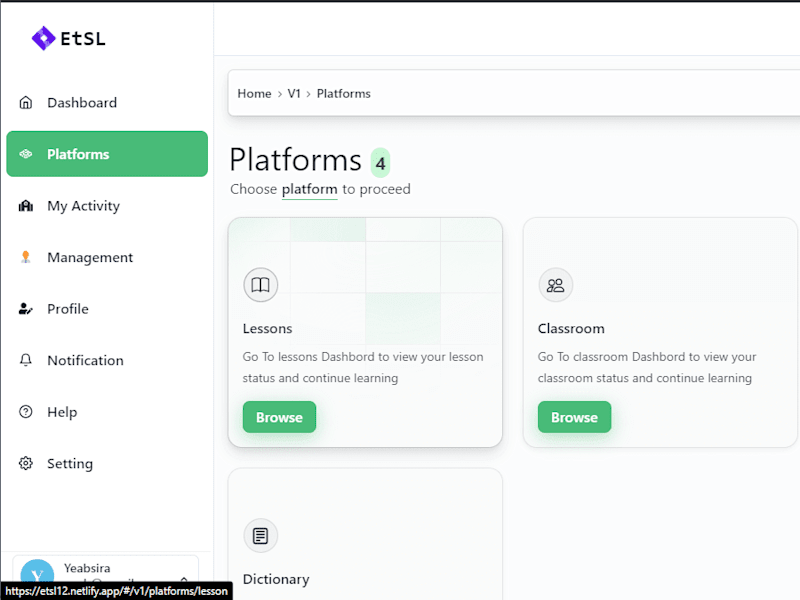Viewport: 800px width, 600px height.
Task: Click the Classroom people icon
Action: pos(556,285)
